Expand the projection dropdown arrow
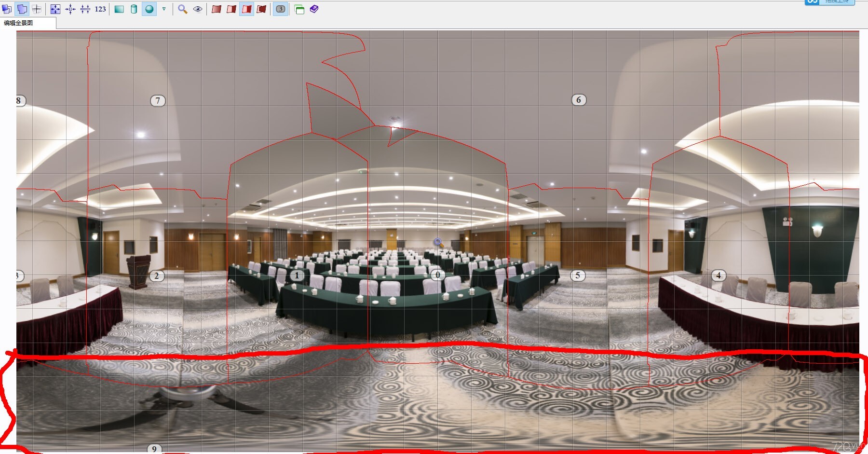Viewport: 868px width, 454px height. tap(164, 9)
